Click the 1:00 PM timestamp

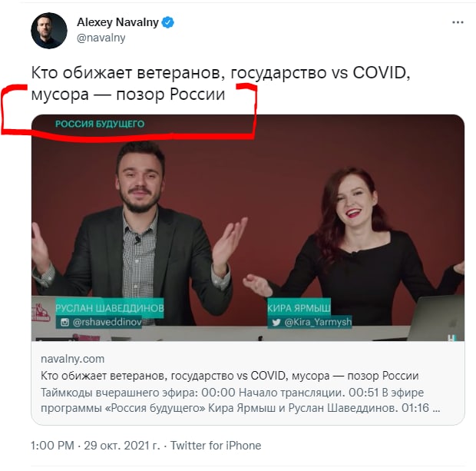click(52, 446)
